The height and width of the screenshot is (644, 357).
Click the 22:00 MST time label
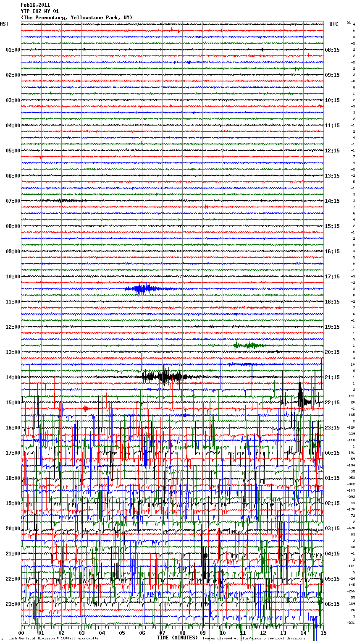point(13,579)
